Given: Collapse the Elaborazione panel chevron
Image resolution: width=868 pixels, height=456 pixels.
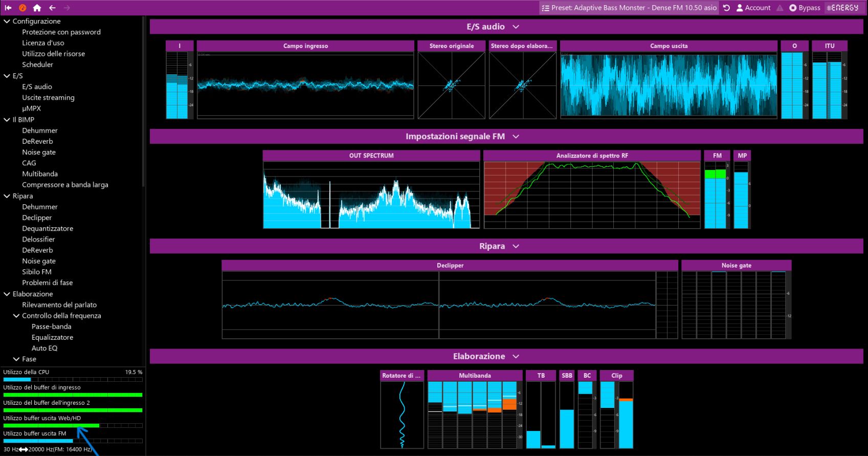Looking at the screenshot, I should pyautogui.click(x=516, y=356).
